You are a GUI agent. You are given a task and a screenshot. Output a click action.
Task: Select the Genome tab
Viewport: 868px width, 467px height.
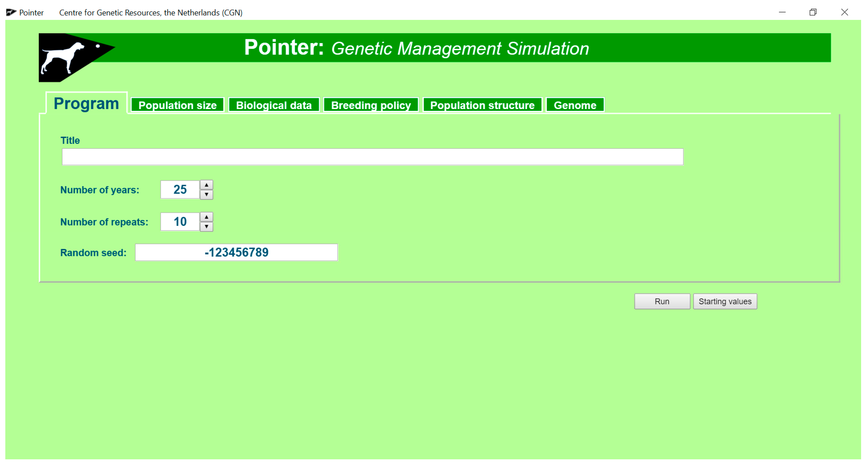(574, 105)
